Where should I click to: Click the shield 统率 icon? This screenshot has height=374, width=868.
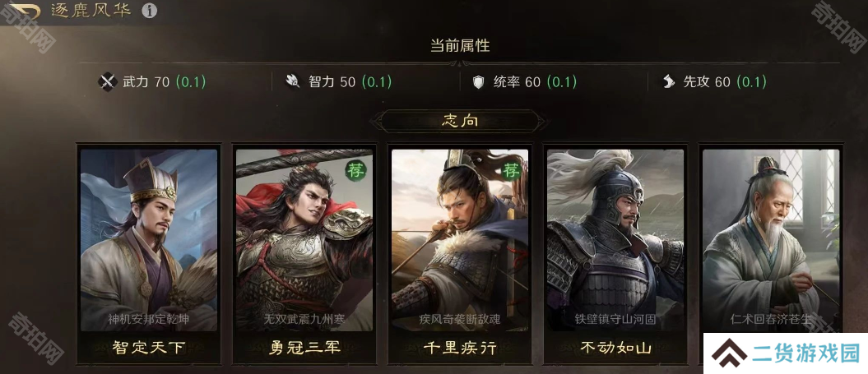tap(478, 82)
